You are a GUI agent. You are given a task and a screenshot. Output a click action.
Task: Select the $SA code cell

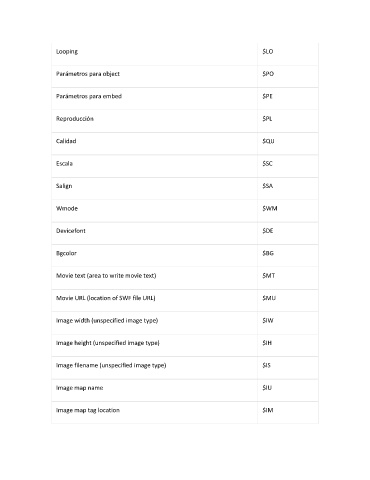coord(267,186)
